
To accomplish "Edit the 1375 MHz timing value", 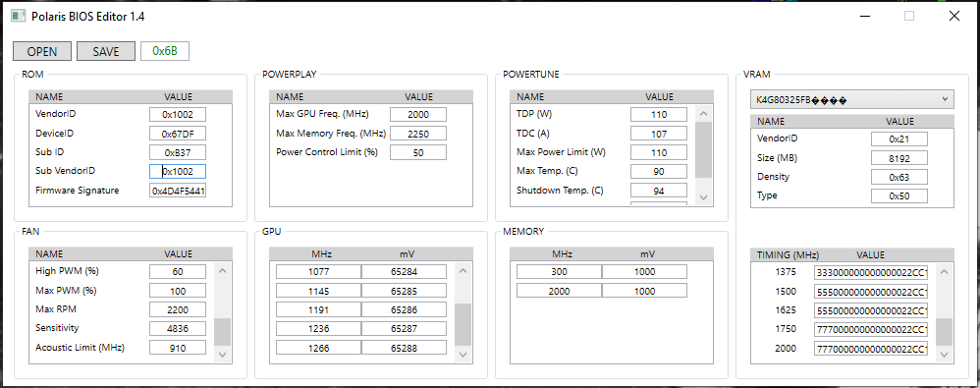I will pos(871,272).
